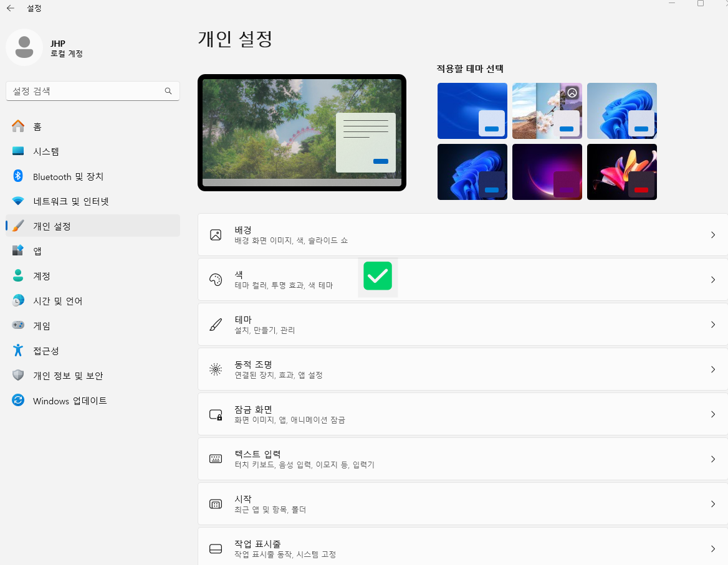
Task: Click '최근 앱 및 항목, 폴더' text
Action: tap(271, 510)
